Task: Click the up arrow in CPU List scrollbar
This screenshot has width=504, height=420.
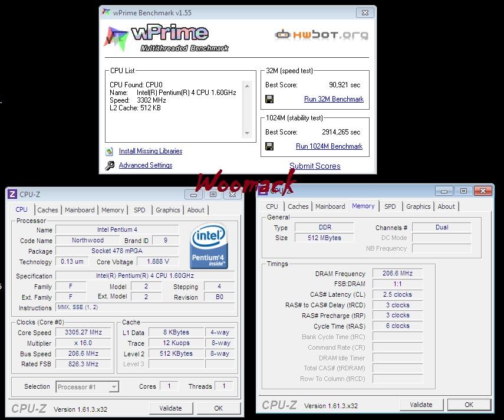Action: pyautogui.click(x=247, y=86)
